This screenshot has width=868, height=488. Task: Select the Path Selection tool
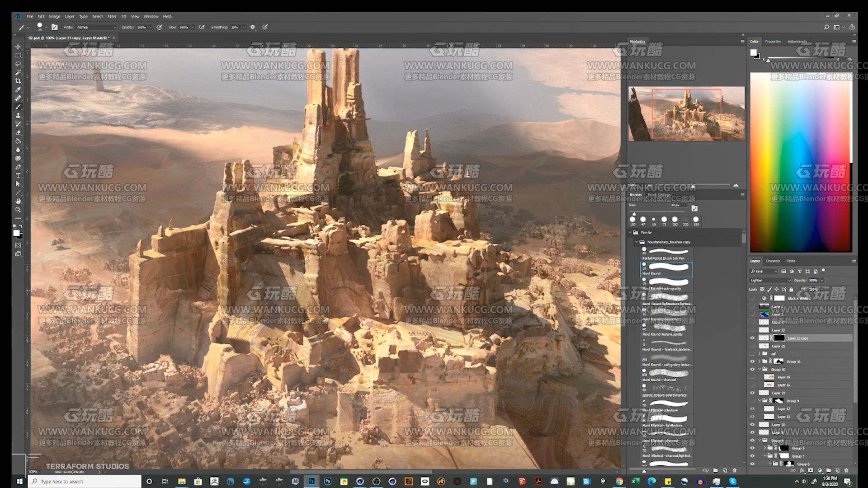(x=18, y=184)
